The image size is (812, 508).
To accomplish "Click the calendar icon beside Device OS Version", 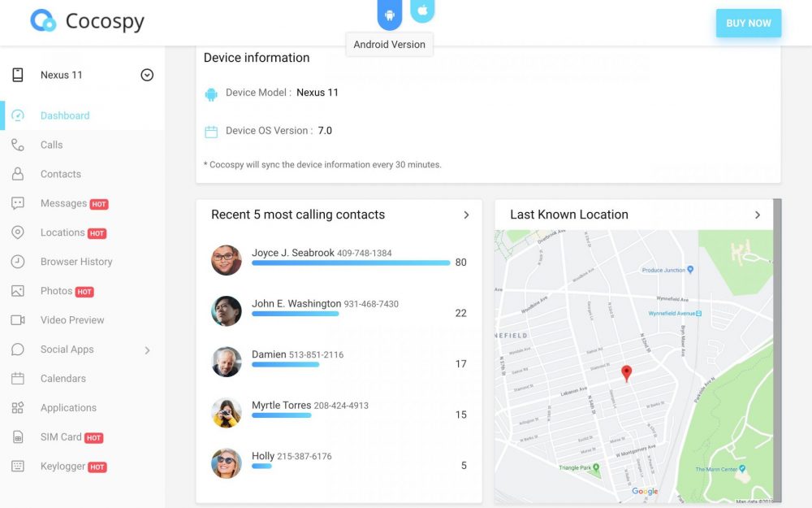I will point(211,132).
